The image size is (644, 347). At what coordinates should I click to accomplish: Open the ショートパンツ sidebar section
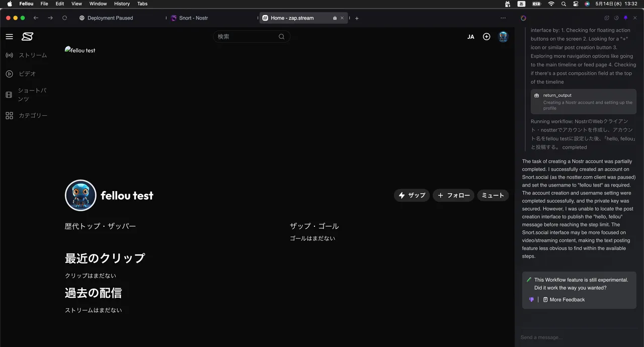[26, 95]
